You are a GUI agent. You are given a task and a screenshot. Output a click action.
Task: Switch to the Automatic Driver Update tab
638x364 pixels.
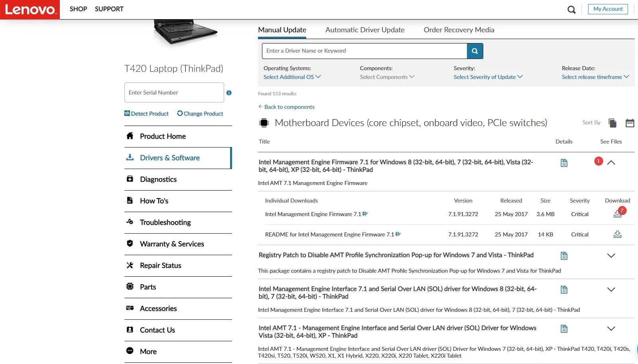[365, 30]
